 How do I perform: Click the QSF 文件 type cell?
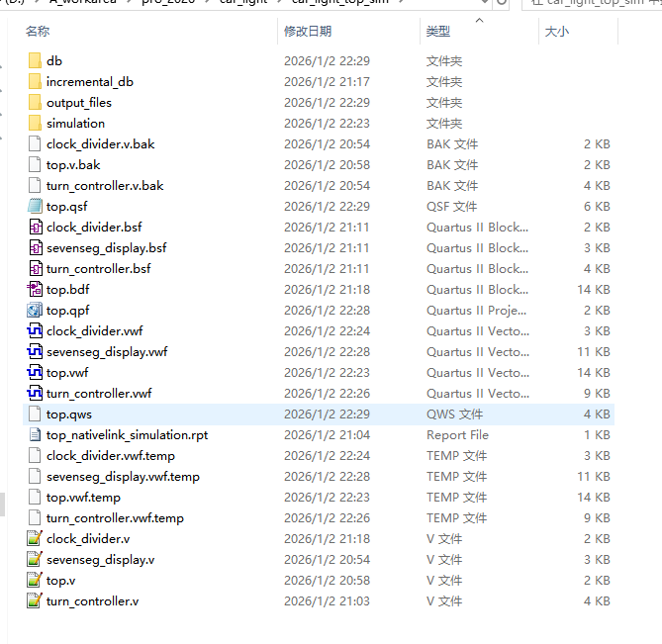[x=451, y=207]
